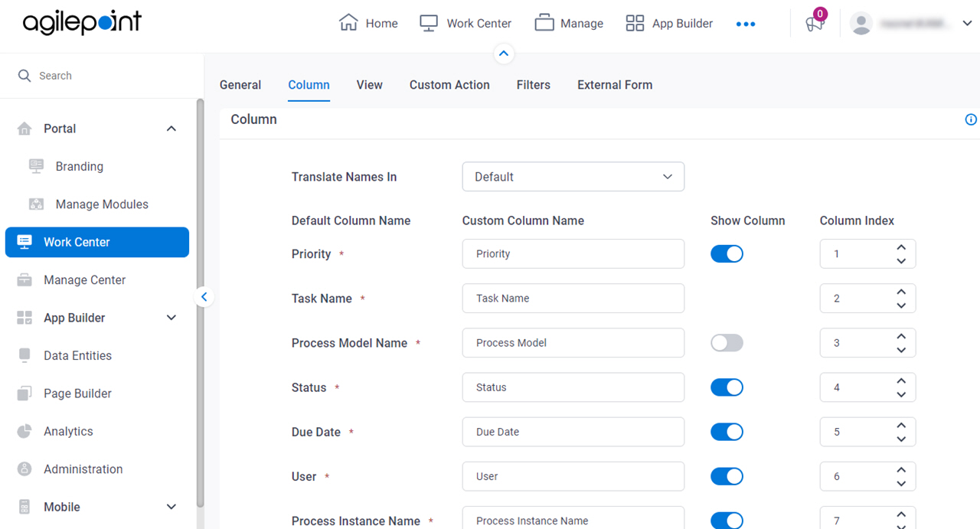
Task: Click the Analytics pie chart icon
Action: [24, 431]
